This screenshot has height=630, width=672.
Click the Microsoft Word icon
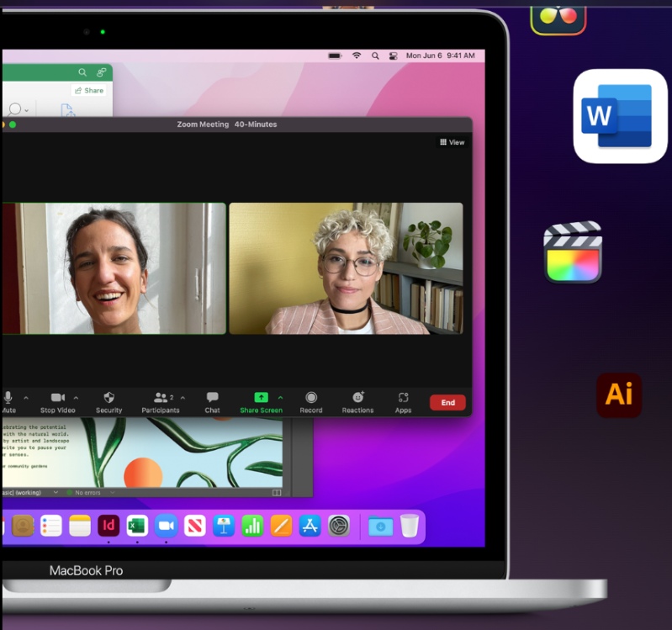(619, 116)
